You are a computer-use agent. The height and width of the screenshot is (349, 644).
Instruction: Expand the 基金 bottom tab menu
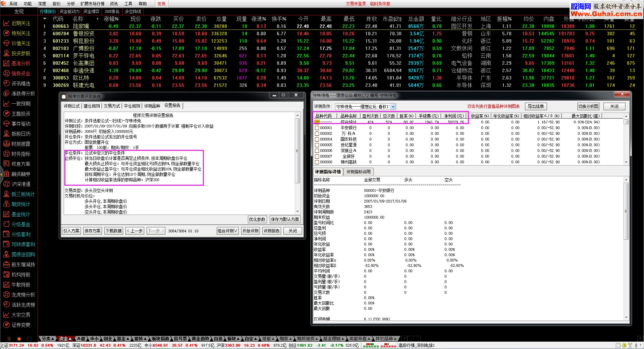(122, 339)
